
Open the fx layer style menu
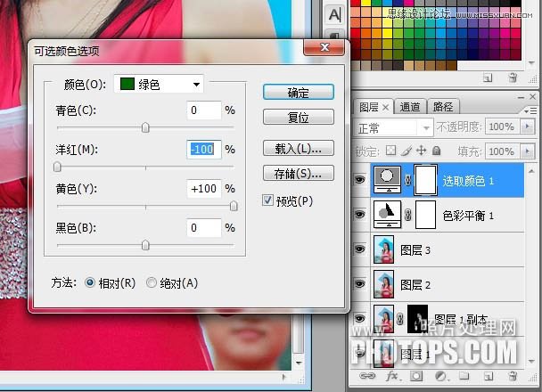tap(392, 376)
